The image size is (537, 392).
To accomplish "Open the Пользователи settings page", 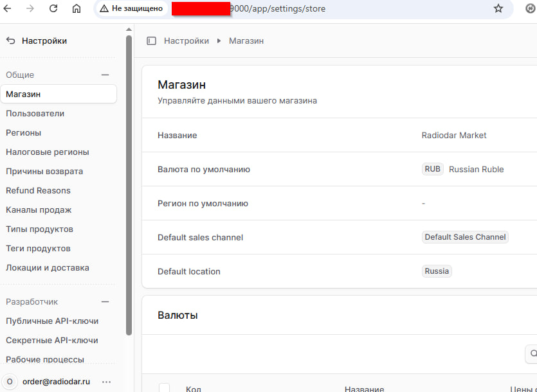I will (x=35, y=114).
